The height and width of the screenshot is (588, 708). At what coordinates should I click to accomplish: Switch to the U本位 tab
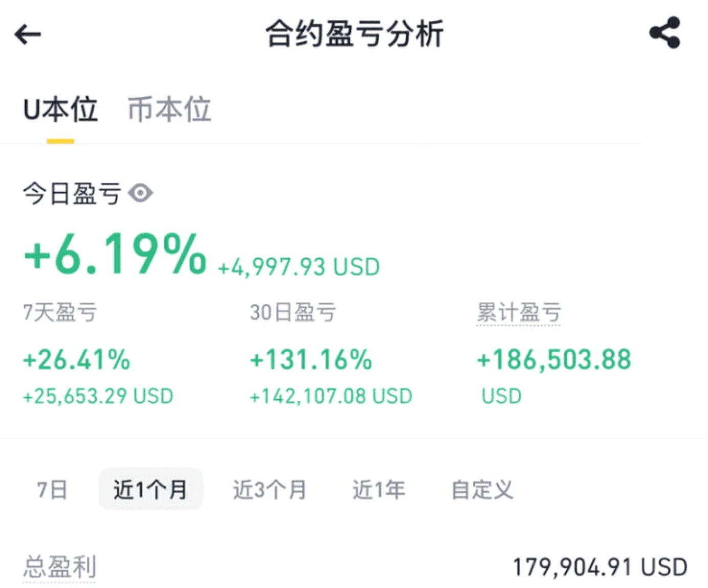(x=60, y=110)
